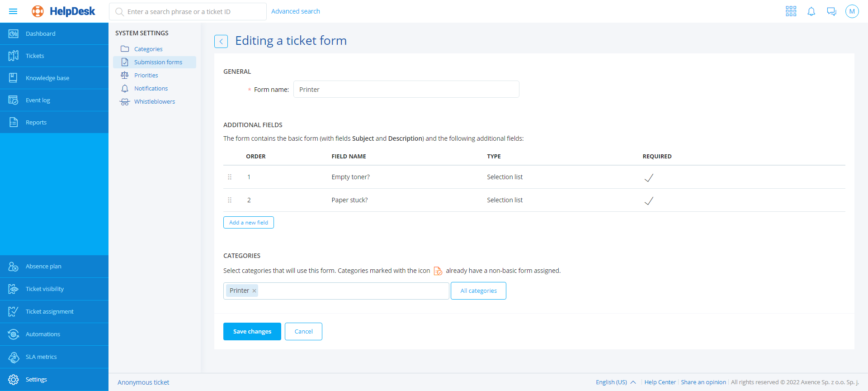Open the Advanced search link
868x391 pixels.
tap(295, 11)
